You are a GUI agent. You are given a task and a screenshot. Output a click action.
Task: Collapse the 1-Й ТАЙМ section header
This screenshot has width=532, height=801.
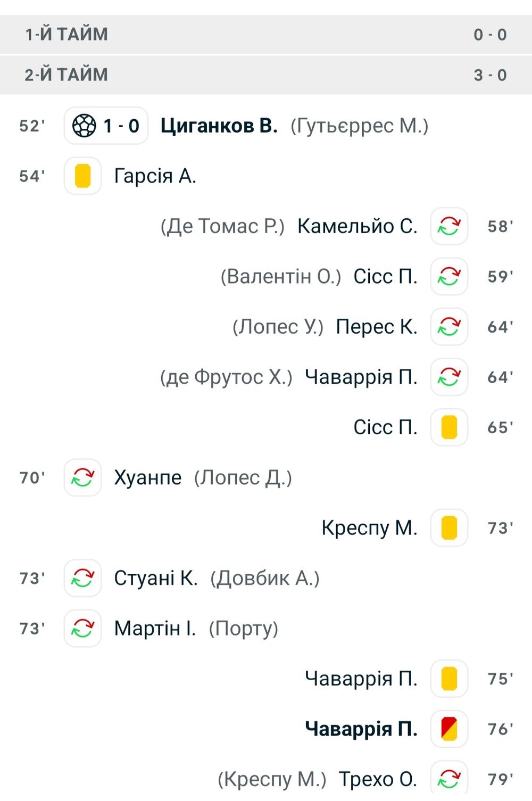coord(266,35)
